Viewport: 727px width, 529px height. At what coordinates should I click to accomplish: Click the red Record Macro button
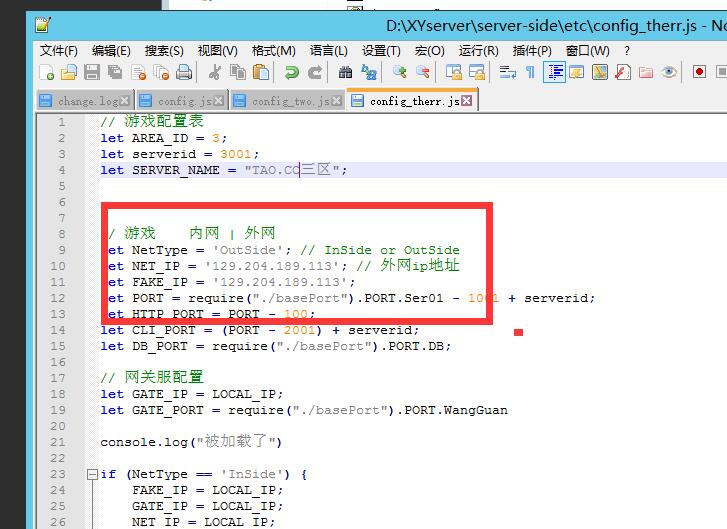699,72
